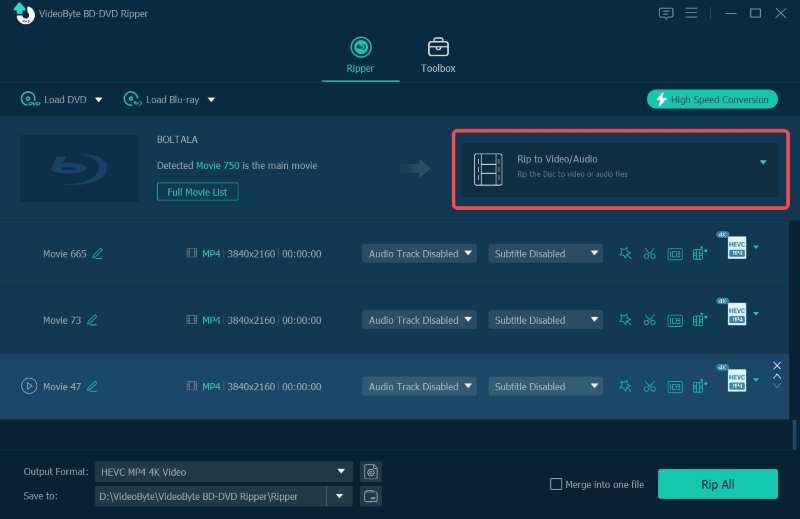Viewport: 800px width, 519px height.
Task: Click the enhance video icon for Movie 73
Action: (x=700, y=319)
